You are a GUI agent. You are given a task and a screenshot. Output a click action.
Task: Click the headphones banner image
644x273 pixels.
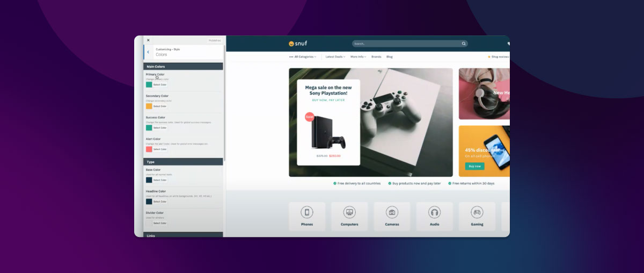[484, 94]
